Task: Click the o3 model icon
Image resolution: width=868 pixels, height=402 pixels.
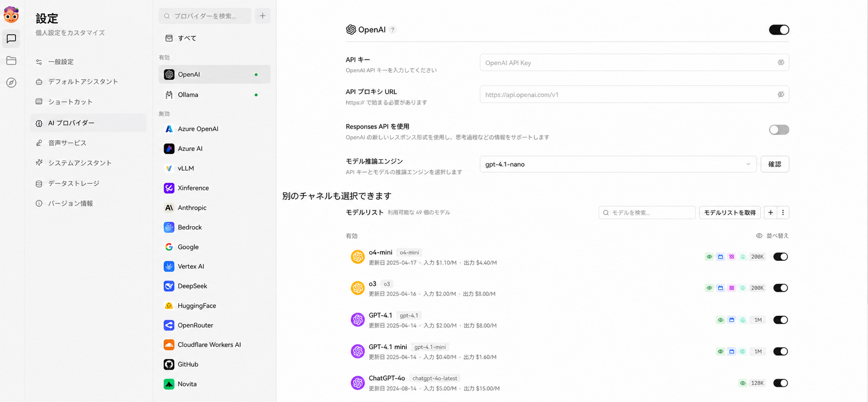Action: [x=358, y=288]
